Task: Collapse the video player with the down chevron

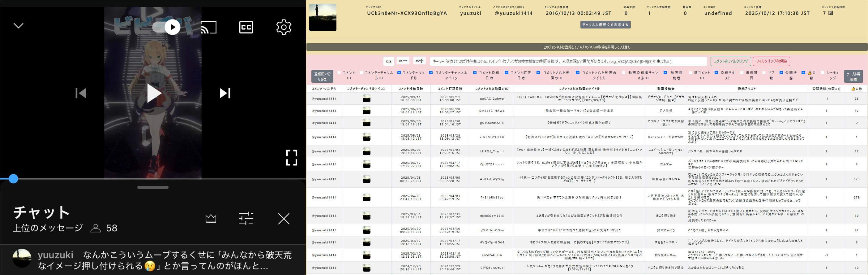Action: click(19, 26)
